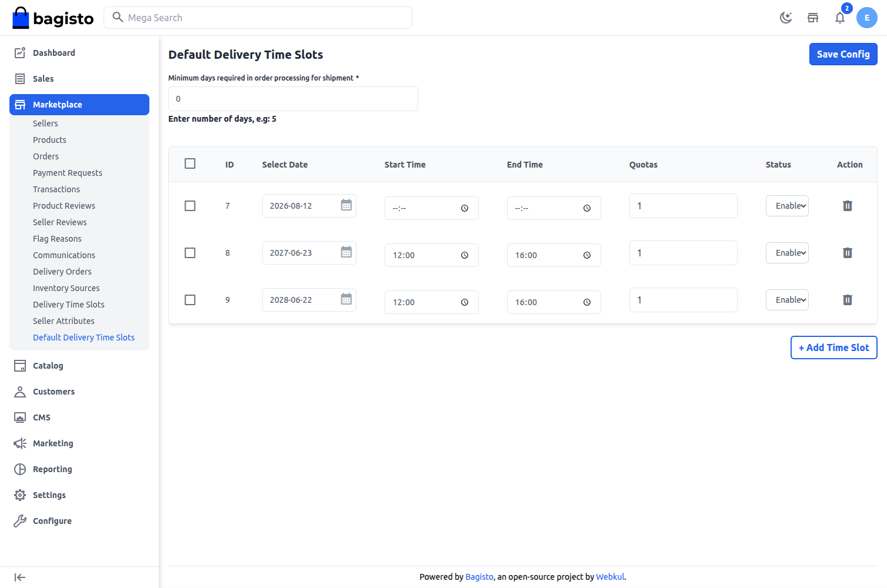Follow the Webkul footer link
The height and width of the screenshot is (588, 887).
point(610,577)
